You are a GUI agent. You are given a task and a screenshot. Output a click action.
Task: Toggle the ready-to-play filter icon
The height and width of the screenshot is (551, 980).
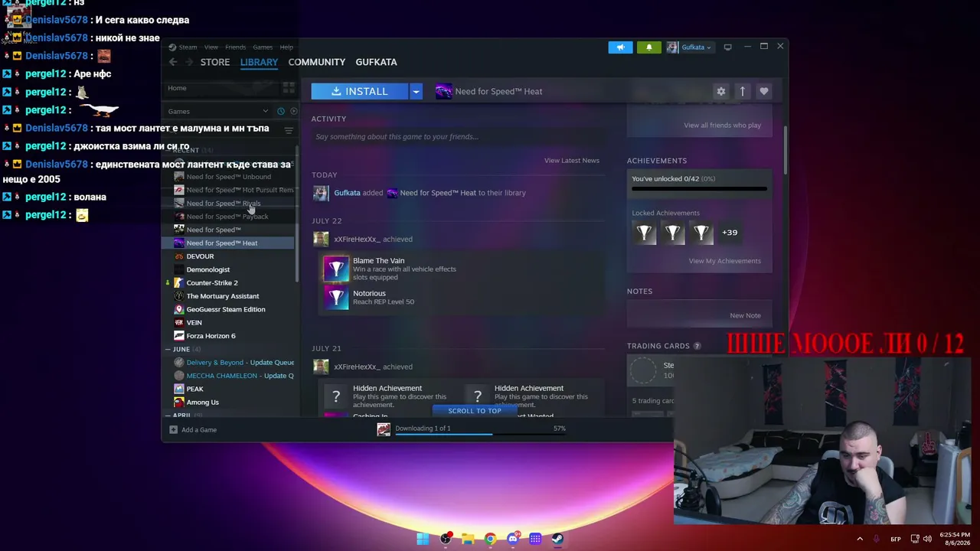293,111
